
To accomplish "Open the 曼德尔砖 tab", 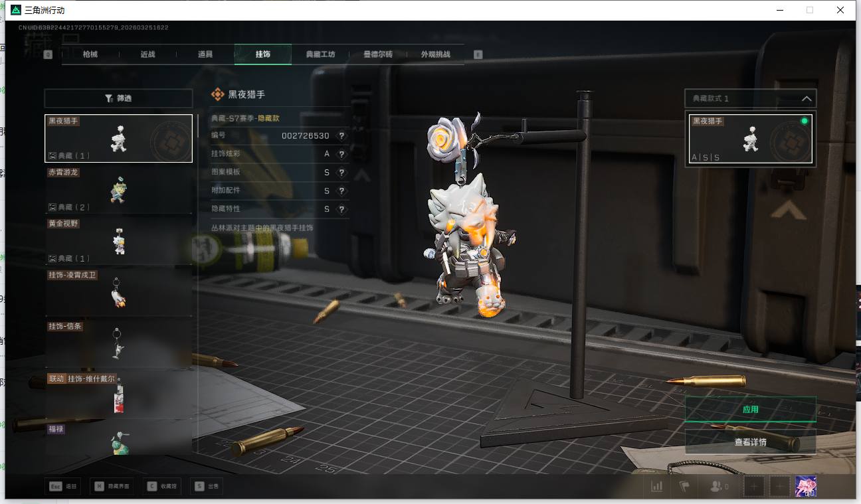I will [377, 54].
